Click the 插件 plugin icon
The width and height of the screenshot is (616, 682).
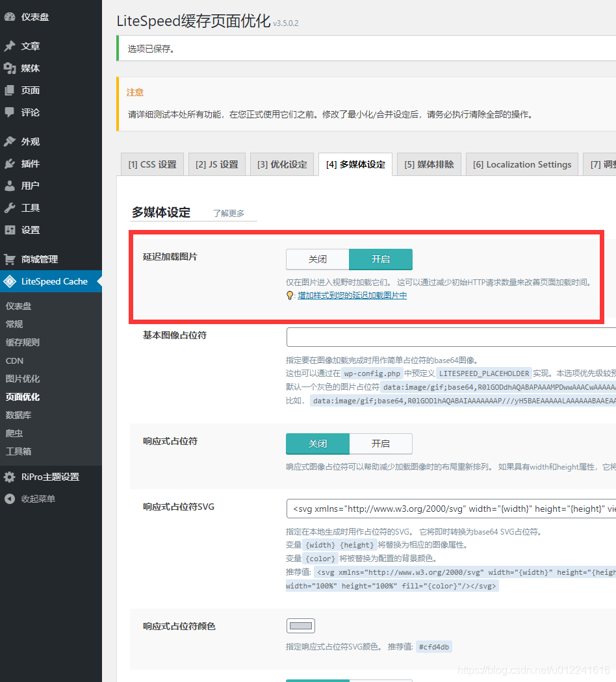pos(10,164)
